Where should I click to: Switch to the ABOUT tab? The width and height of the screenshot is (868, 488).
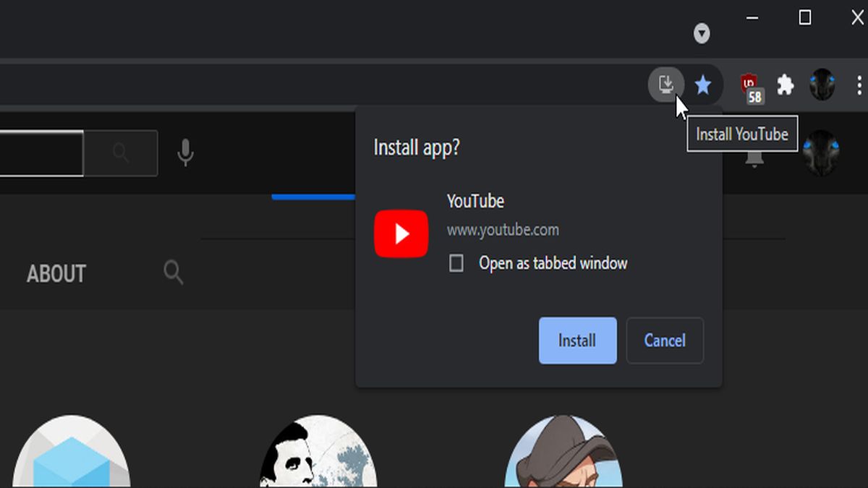[x=56, y=273]
